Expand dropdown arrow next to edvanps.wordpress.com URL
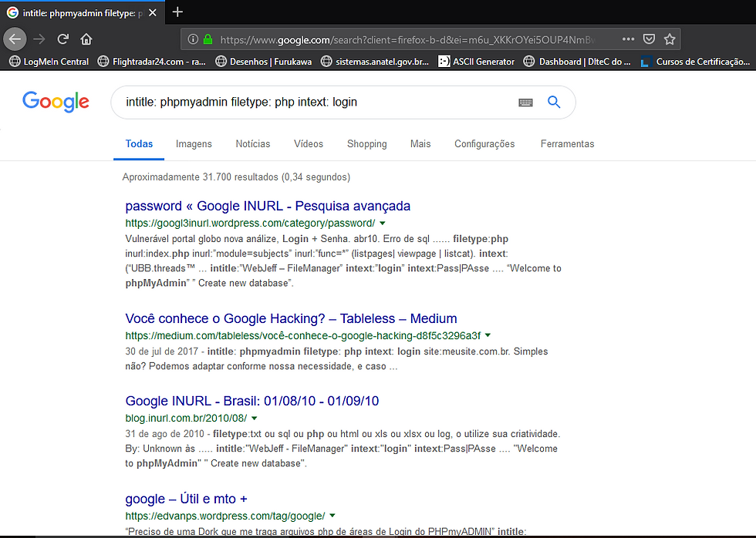 (x=332, y=516)
